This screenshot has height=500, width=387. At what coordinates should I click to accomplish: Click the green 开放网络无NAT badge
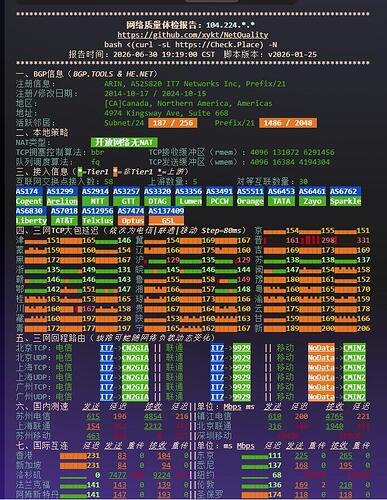(124, 143)
